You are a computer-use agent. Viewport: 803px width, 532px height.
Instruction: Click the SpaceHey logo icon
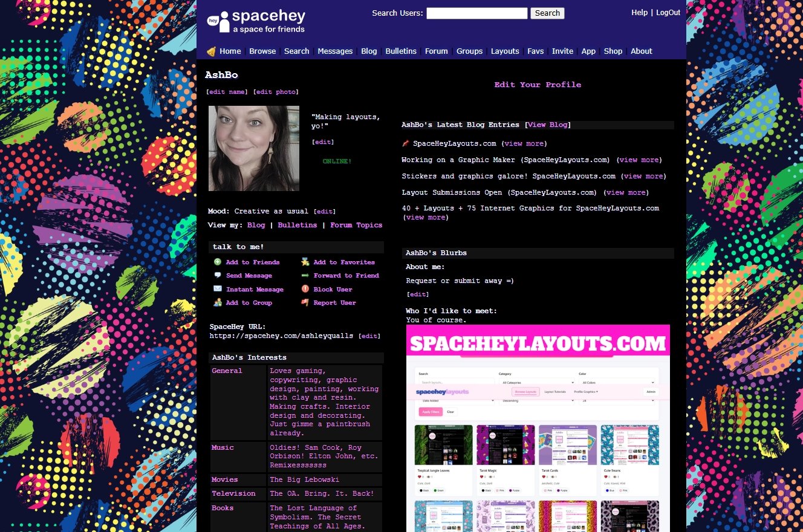tap(219, 22)
